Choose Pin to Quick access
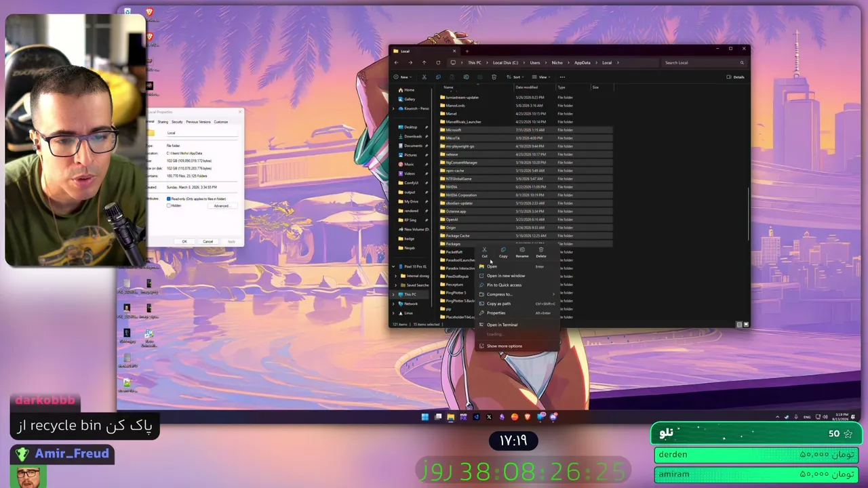The width and height of the screenshot is (868, 488). click(518, 285)
